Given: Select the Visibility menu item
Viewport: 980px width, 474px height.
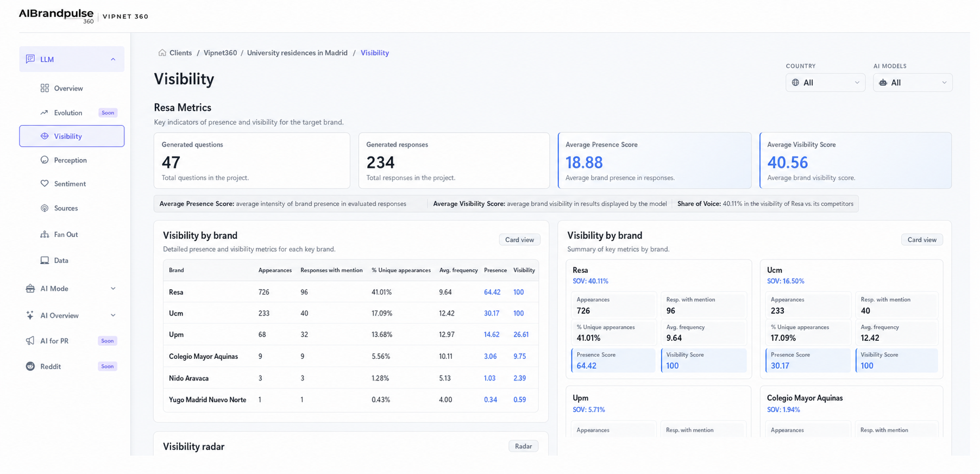Looking at the screenshot, I should click(72, 136).
